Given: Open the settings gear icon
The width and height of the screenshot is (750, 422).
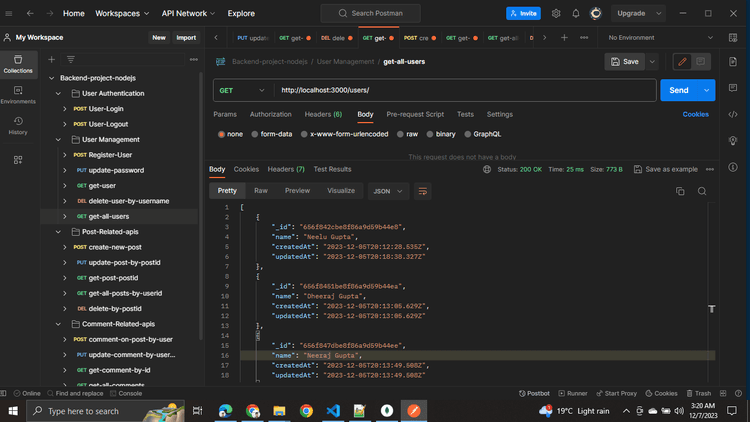Looking at the screenshot, I should [556, 13].
